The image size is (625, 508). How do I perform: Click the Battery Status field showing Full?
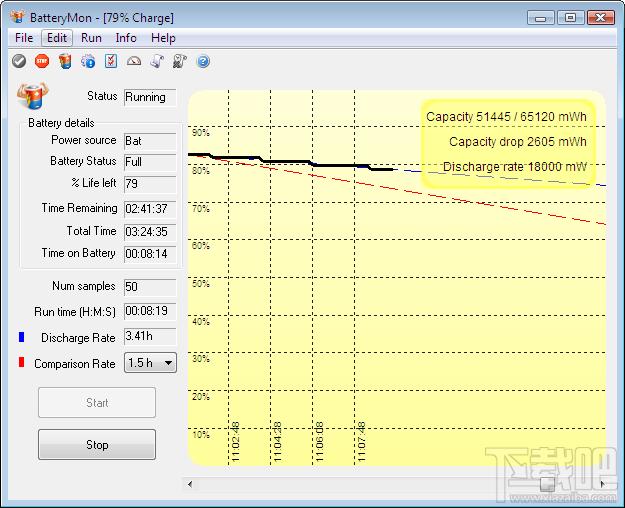tap(150, 162)
